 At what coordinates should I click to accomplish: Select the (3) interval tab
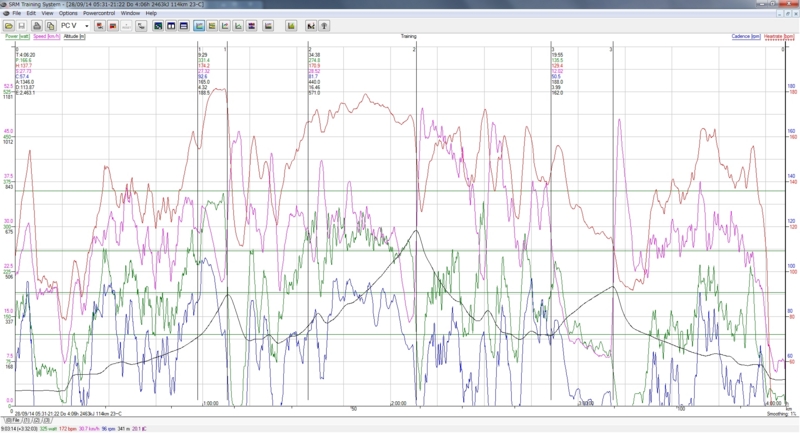pyautogui.click(x=46, y=420)
